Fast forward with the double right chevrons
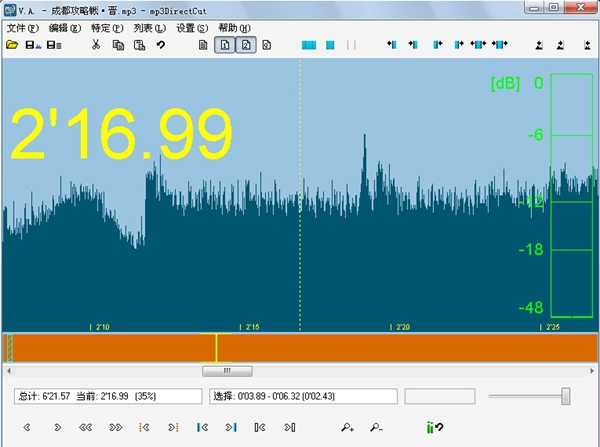600x447 pixels. point(116,427)
